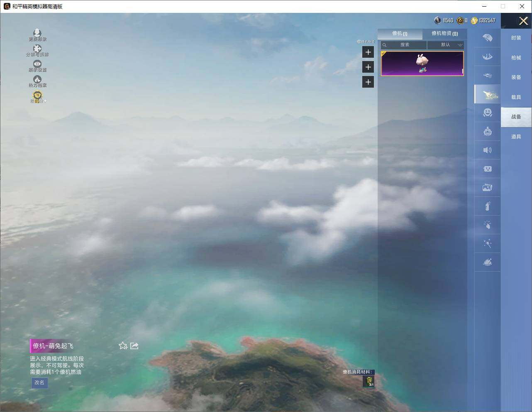Select the roast chicken category icon
This screenshot has height=412, width=532.
pyautogui.click(x=488, y=262)
